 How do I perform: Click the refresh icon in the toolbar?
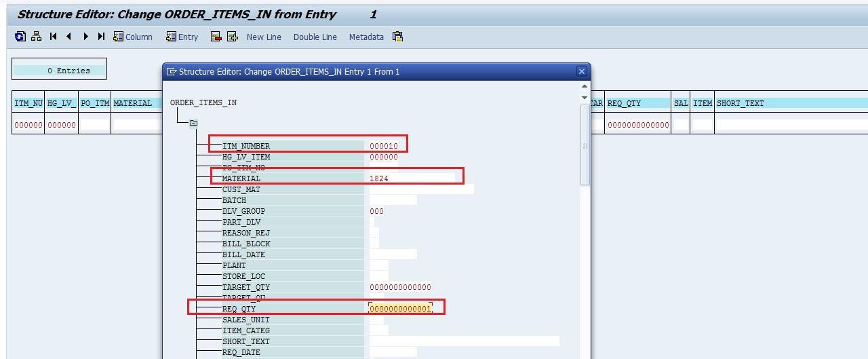20,37
